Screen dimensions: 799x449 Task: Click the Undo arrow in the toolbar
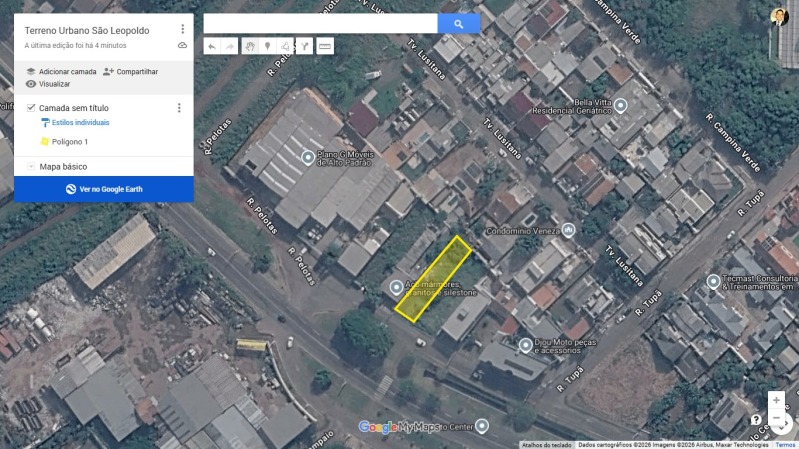pos(211,46)
